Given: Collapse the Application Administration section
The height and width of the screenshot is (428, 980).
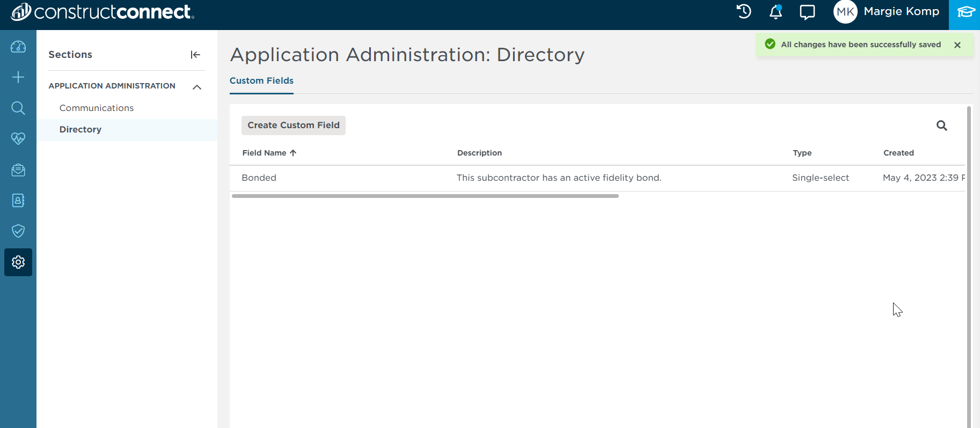Looking at the screenshot, I should pos(197,86).
